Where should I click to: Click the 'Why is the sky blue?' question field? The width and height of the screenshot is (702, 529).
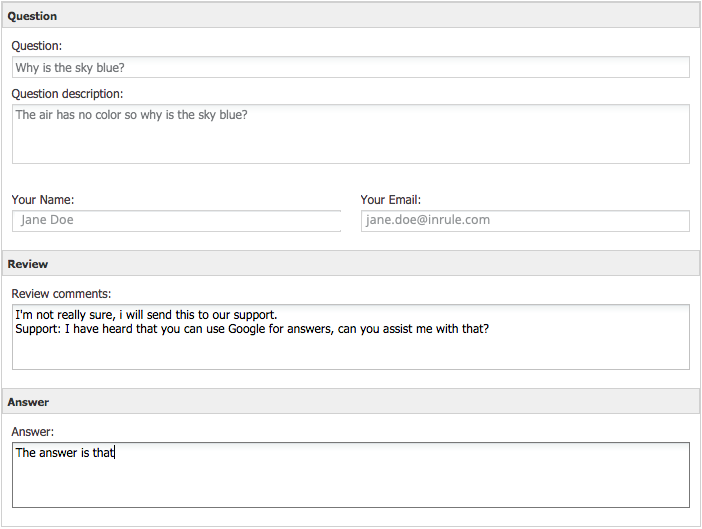point(350,67)
